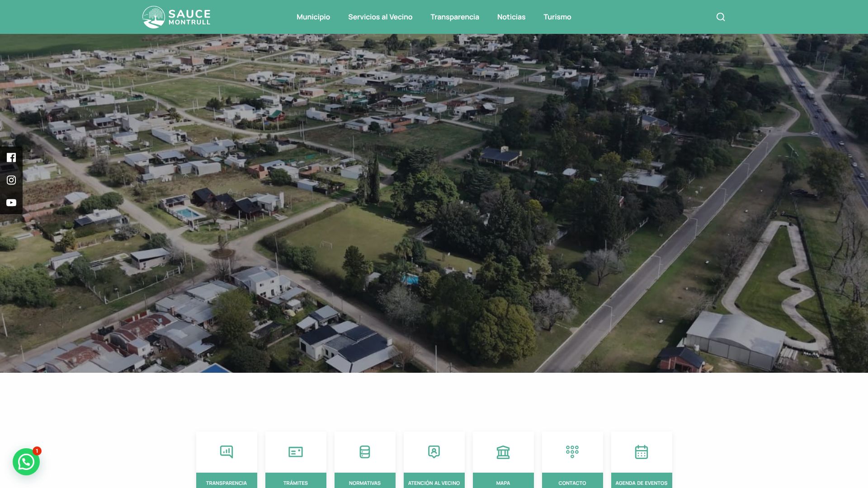Open the WhatsApp chat bubble
The image size is (868, 488).
(x=26, y=462)
